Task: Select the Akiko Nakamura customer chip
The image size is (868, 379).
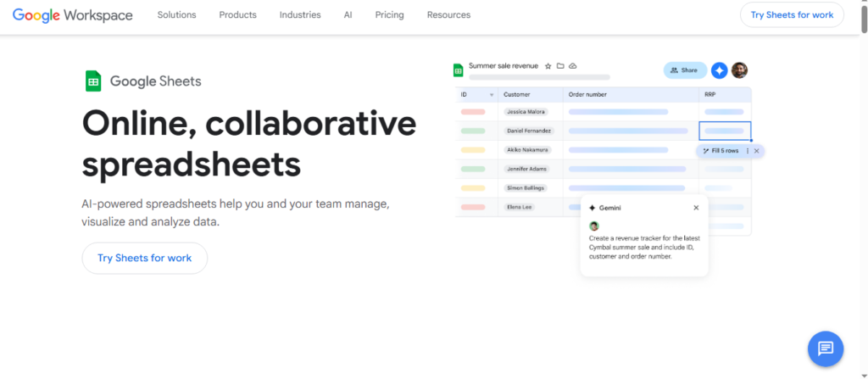Action: point(527,150)
